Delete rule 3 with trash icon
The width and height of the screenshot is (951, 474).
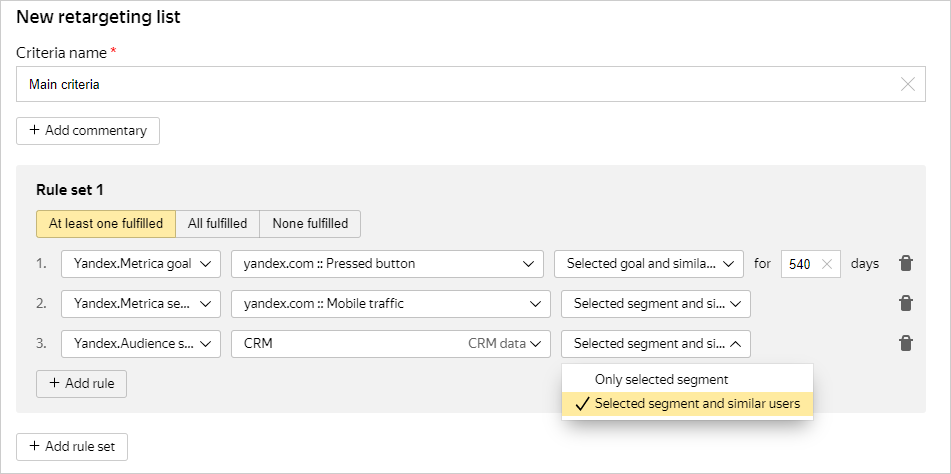click(905, 343)
